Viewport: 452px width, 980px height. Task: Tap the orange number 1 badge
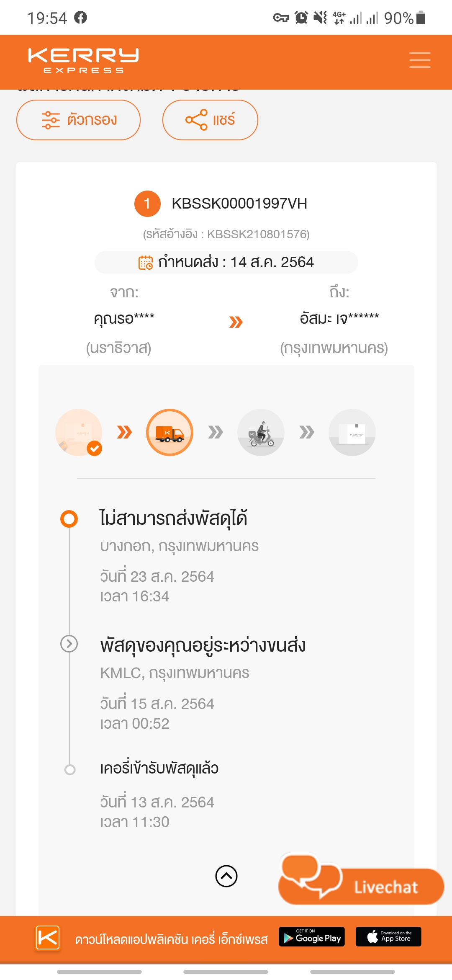[147, 204]
